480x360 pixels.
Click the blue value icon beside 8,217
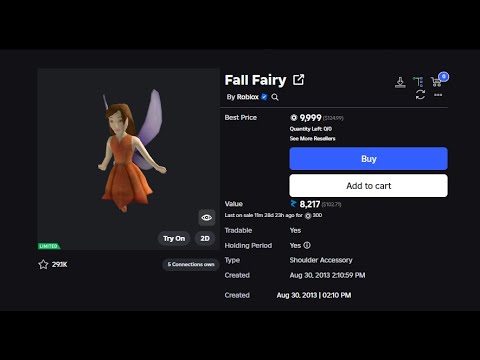pyautogui.click(x=293, y=203)
